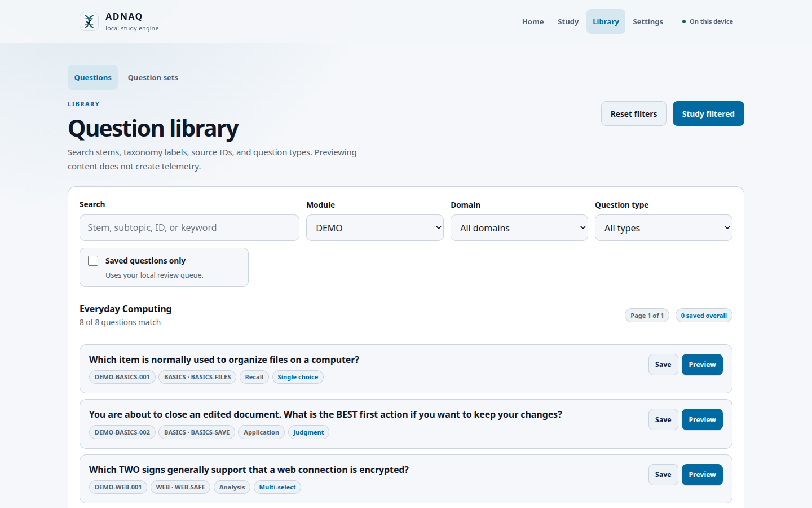
Task: Go to the Home nav item
Action: point(533,21)
